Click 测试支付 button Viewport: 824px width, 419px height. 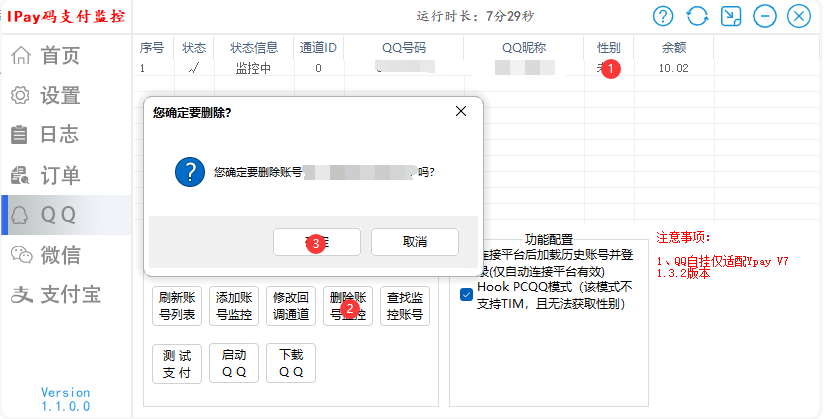[177, 363]
